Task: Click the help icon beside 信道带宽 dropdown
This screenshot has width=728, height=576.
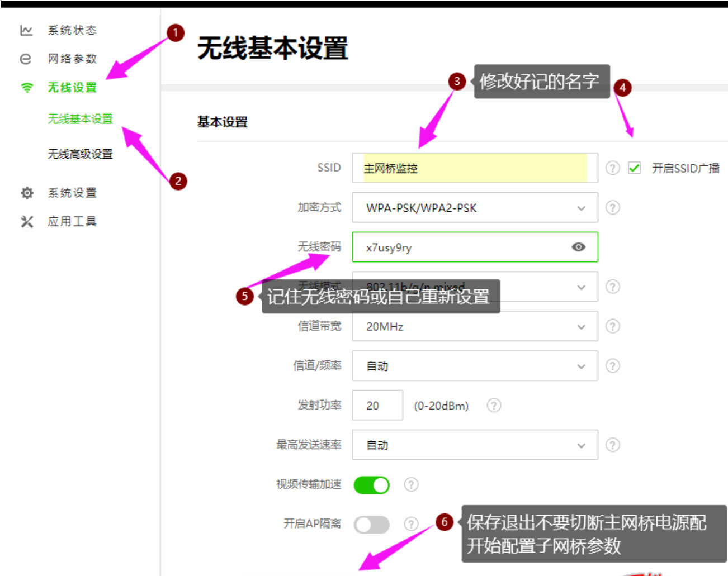Action: [x=613, y=326]
